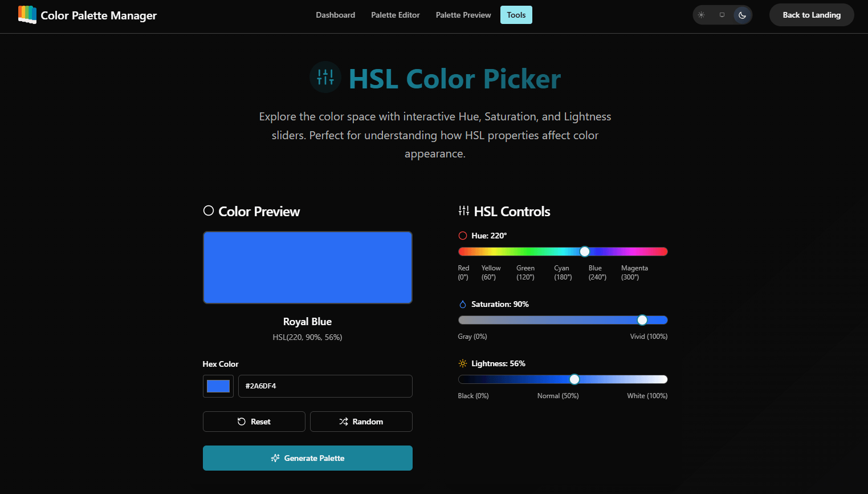Click the droplet icon beside Saturation label
Image resolution: width=868 pixels, height=494 pixels.
(x=463, y=304)
